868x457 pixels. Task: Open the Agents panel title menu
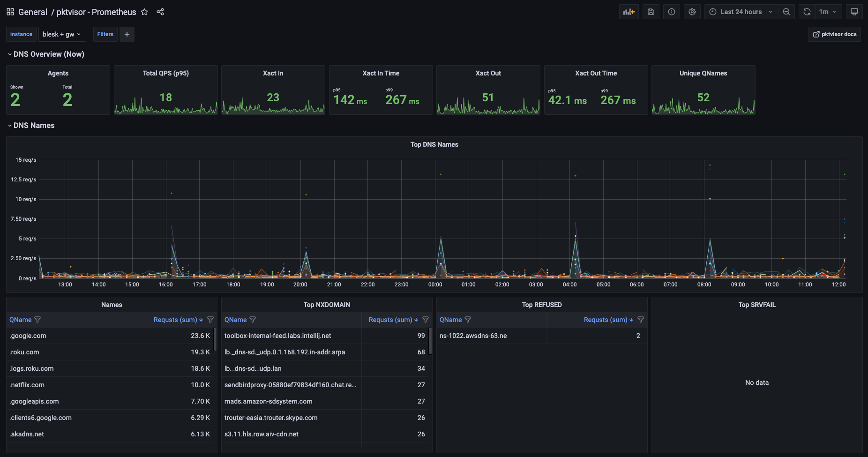(x=58, y=73)
